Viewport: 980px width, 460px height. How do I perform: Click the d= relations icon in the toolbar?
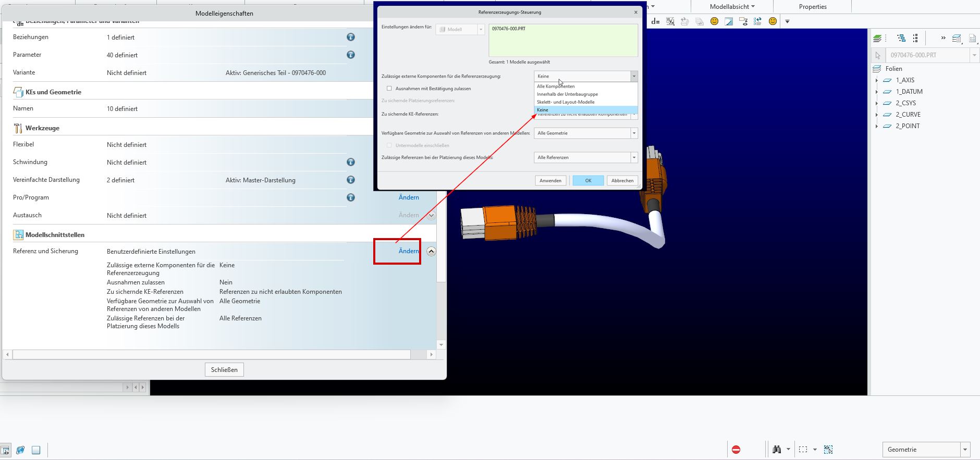point(656,21)
